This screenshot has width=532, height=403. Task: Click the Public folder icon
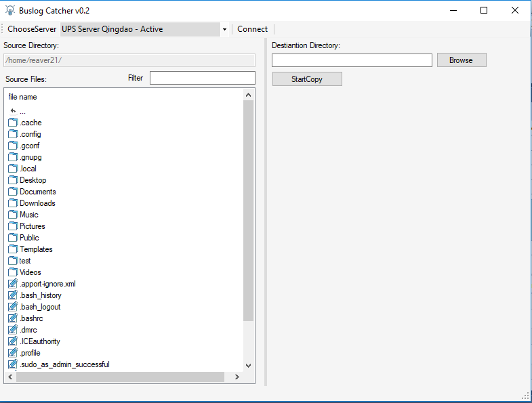tap(13, 238)
